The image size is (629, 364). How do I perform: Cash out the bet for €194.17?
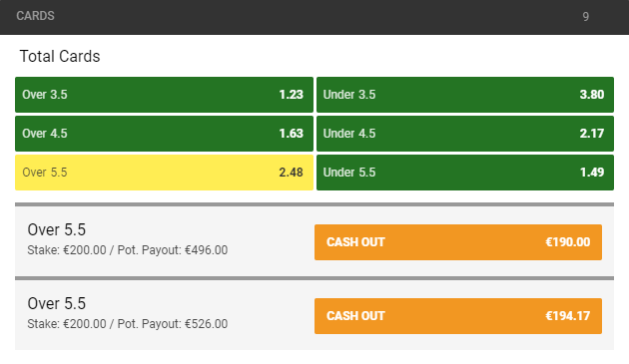pos(458,316)
